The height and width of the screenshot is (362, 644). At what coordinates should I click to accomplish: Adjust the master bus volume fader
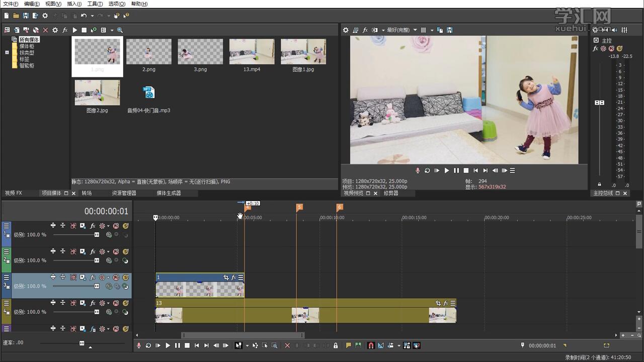tap(599, 103)
